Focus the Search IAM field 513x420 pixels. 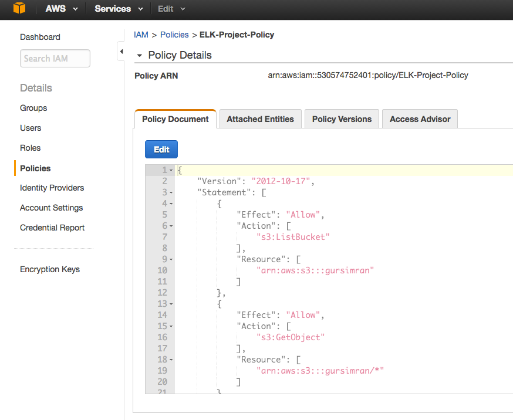(x=55, y=59)
